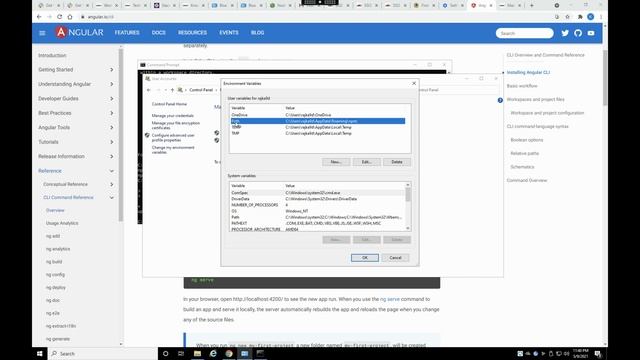Bookmark this page with the star icon
Screen dimensions: 640x360
567,17
